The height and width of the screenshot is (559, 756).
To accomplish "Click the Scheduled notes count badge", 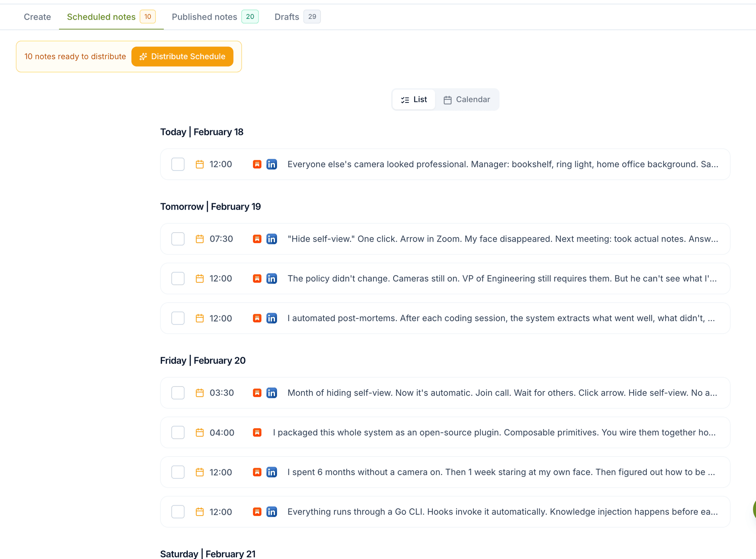I will click(x=148, y=17).
